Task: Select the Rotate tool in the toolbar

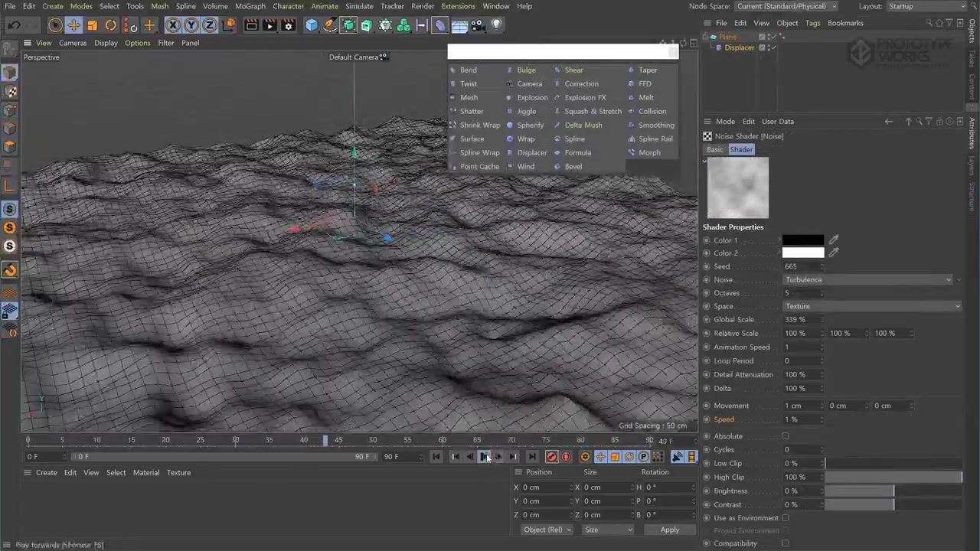Action: pyautogui.click(x=110, y=24)
